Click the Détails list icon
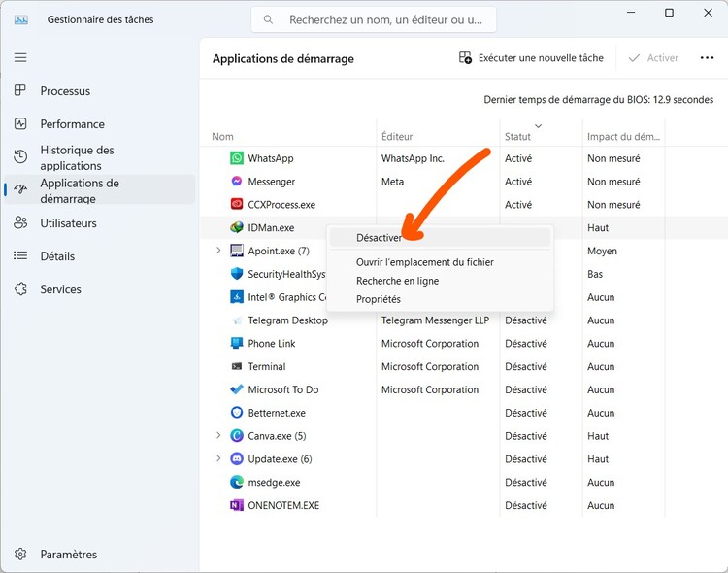 (x=20, y=255)
